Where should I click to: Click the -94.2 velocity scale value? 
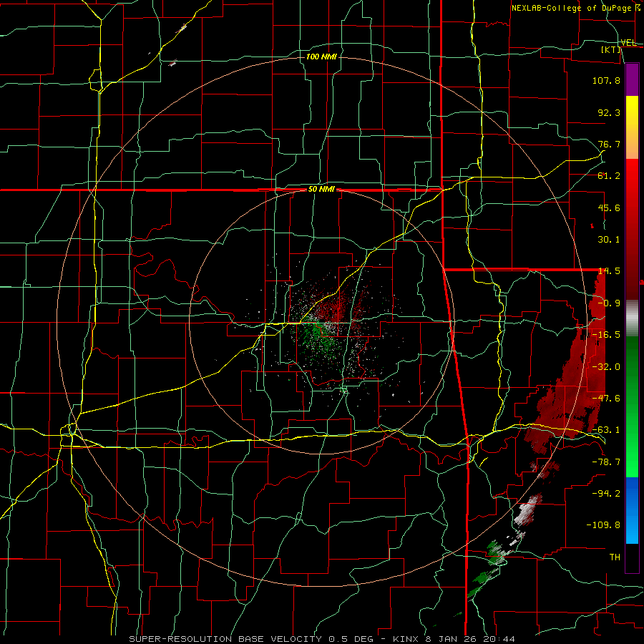click(606, 493)
